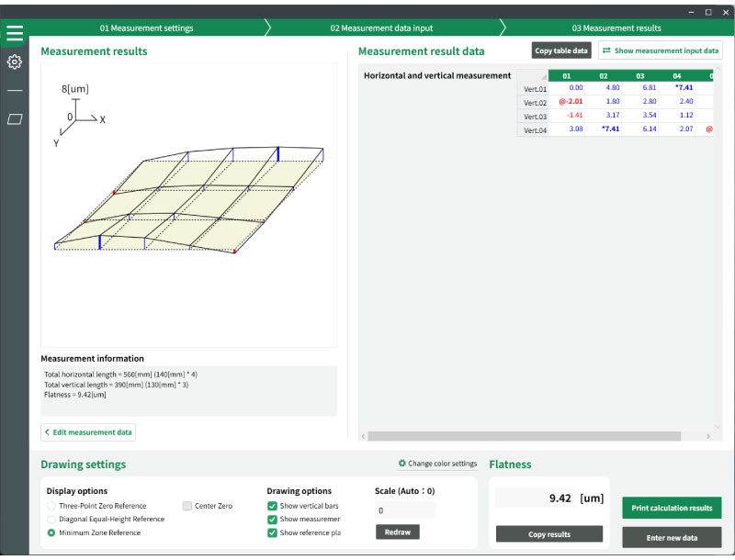
Task: Uncheck Show vertical bars
Action: [x=273, y=506]
